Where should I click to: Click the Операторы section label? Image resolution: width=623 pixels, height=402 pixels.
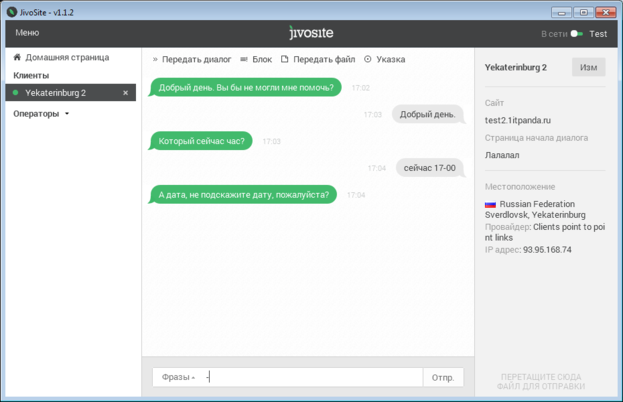click(36, 114)
